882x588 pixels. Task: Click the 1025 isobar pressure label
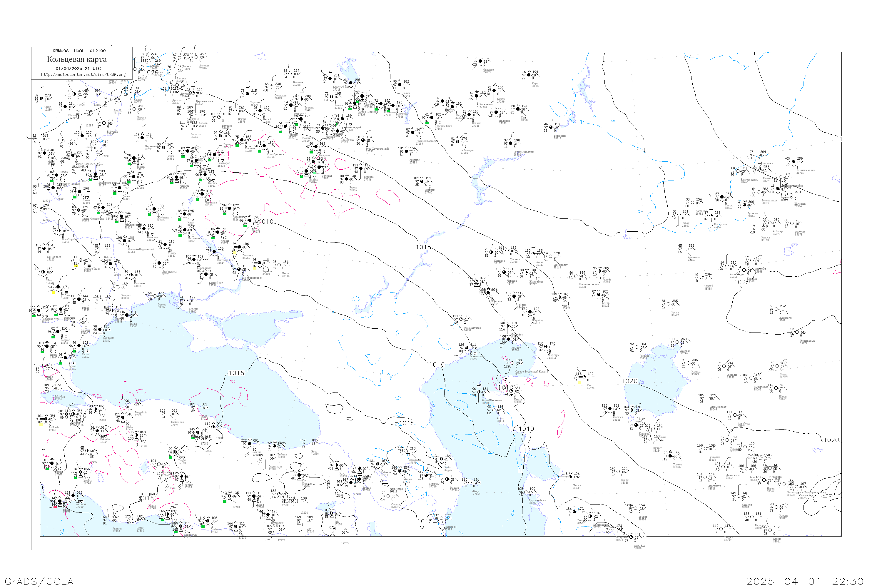click(741, 282)
